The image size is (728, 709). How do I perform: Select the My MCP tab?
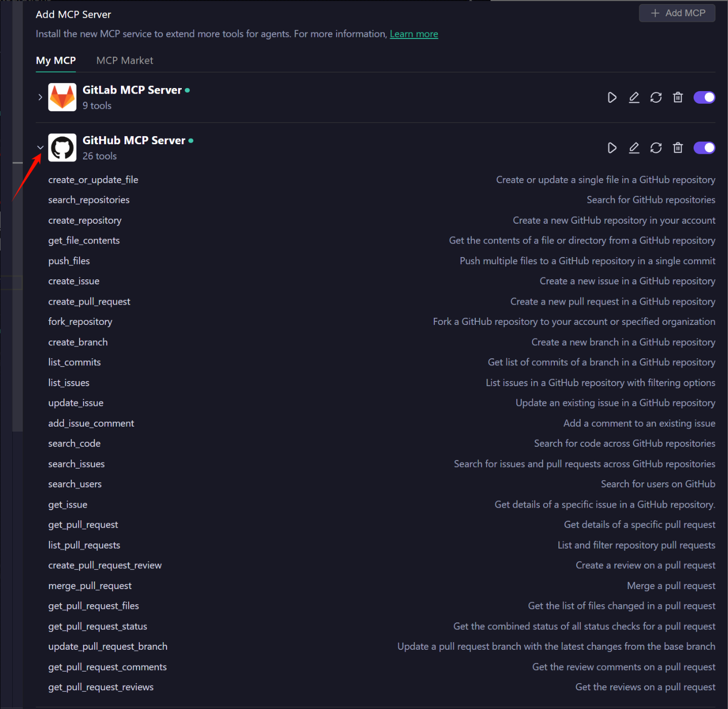coord(56,61)
